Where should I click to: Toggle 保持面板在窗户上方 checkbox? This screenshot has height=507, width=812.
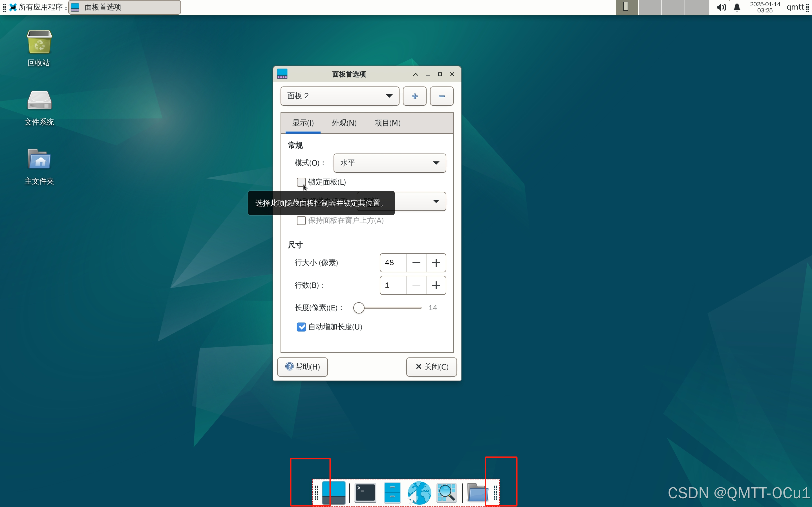pyautogui.click(x=301, y=220)
